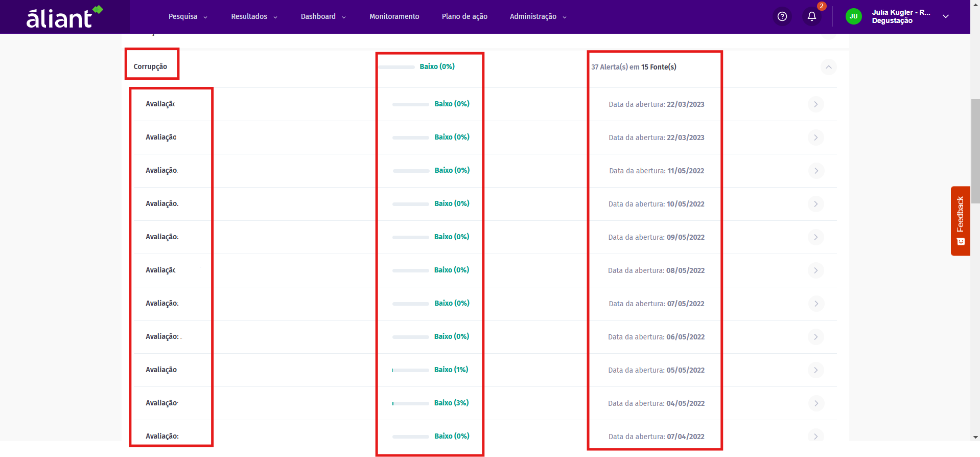Image resolution: width=980 pixels, height=457 pixels.
Task: Go to Plano de ação
Action: click(464, 16)
